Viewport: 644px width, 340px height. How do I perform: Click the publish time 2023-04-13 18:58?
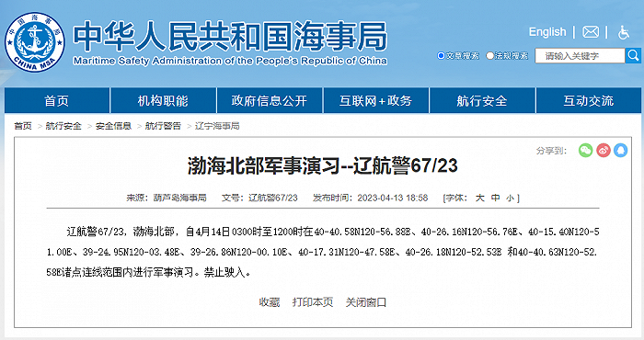[393, 198]
